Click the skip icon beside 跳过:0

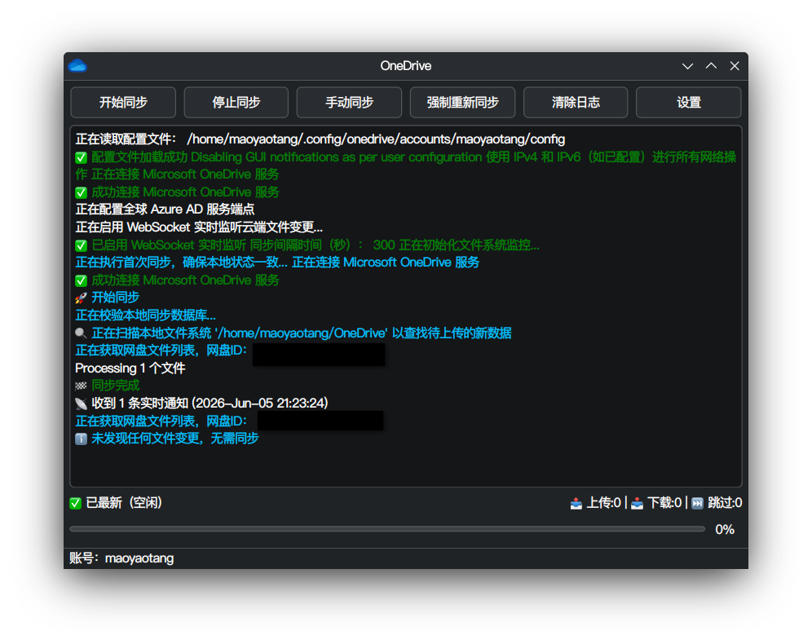click(x=698, y=503)
